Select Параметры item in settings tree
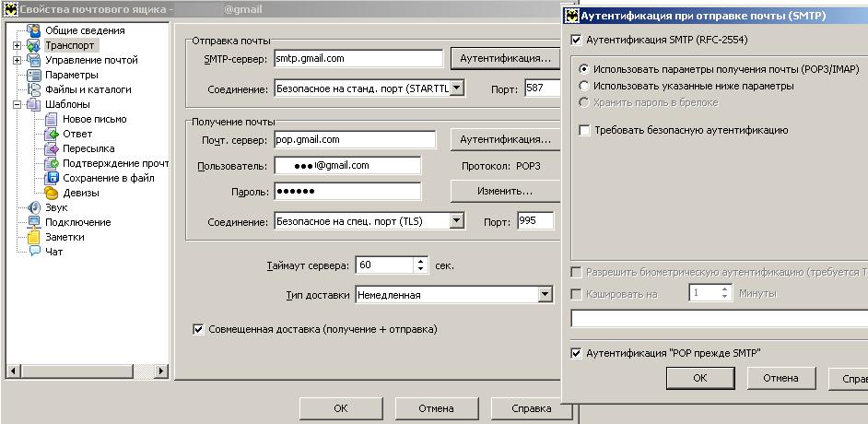Screen dimensions: 868x424 coord(71,75)
